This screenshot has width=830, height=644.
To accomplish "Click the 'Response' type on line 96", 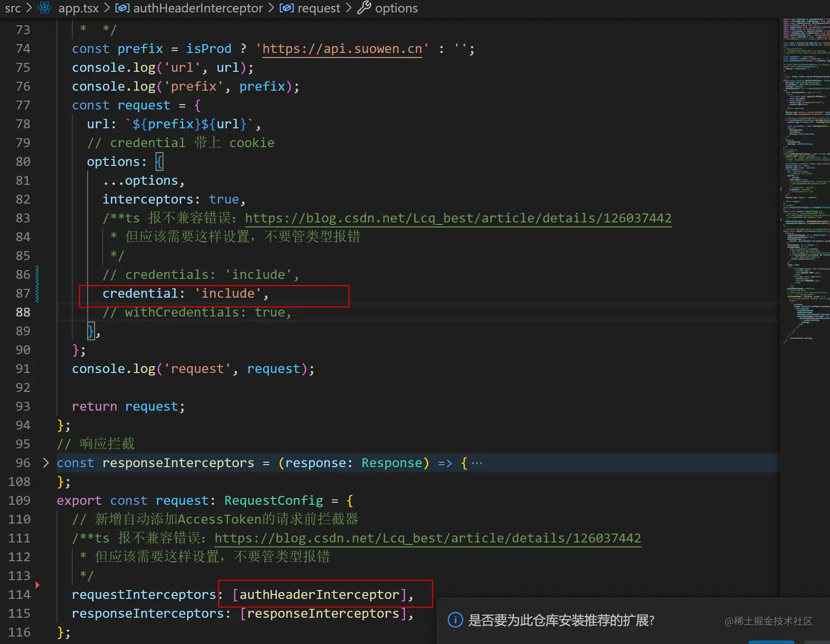I will point(391,463).
